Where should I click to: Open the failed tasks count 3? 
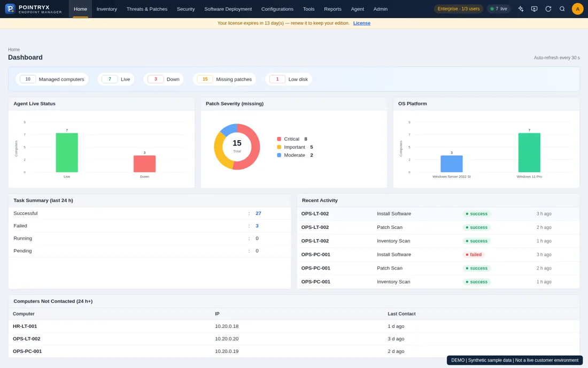tap(257, 226)
